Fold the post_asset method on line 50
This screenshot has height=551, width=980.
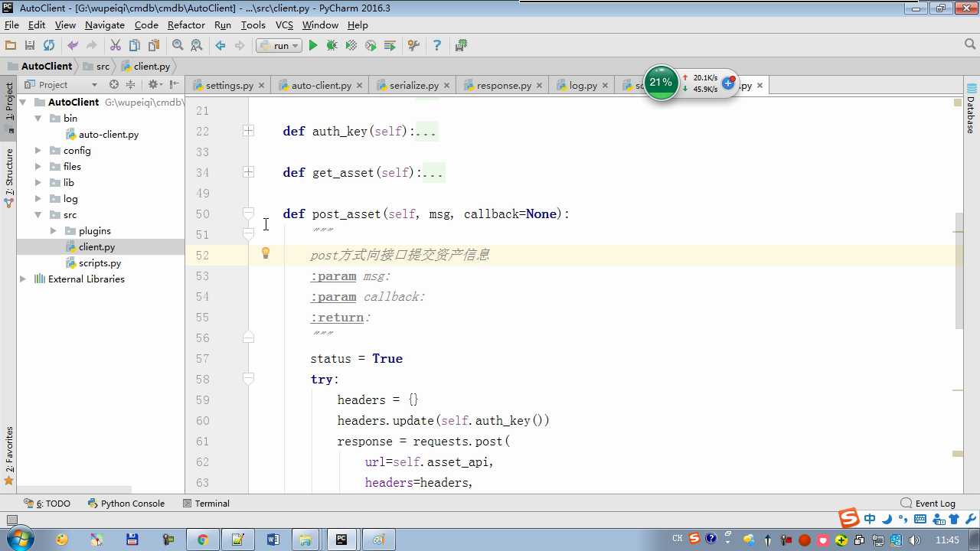(x=248, y=214)
